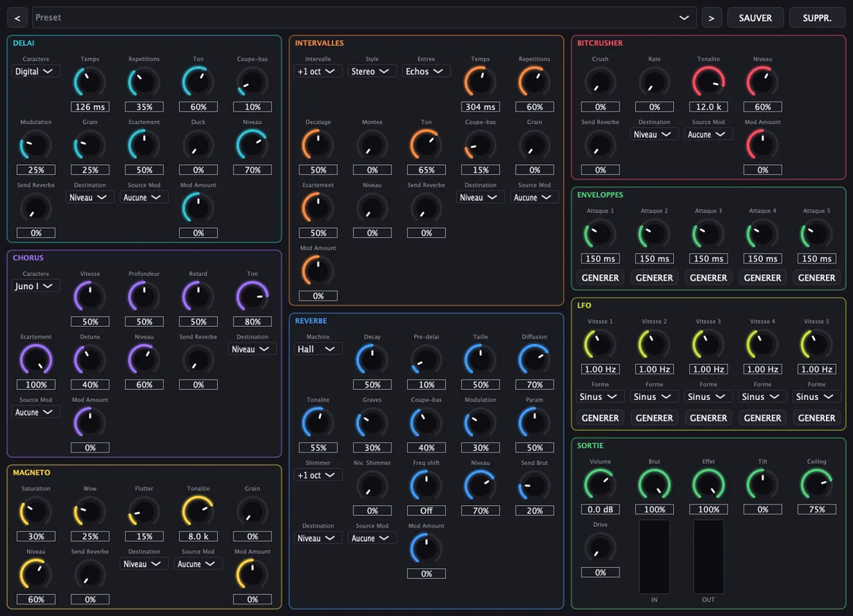Click the DELAI Duck knob
Screen dimensions: 853x616
point(198,145)
